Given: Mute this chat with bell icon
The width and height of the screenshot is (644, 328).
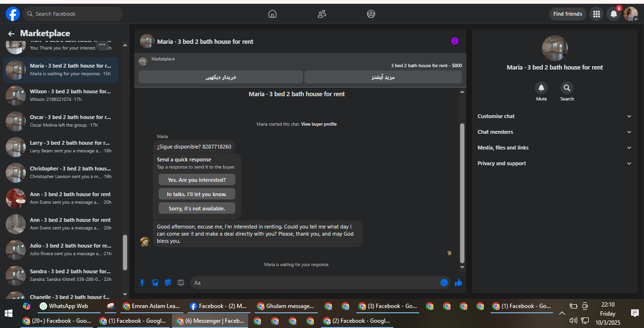Looking at the screenshot, I should (541, 88).
